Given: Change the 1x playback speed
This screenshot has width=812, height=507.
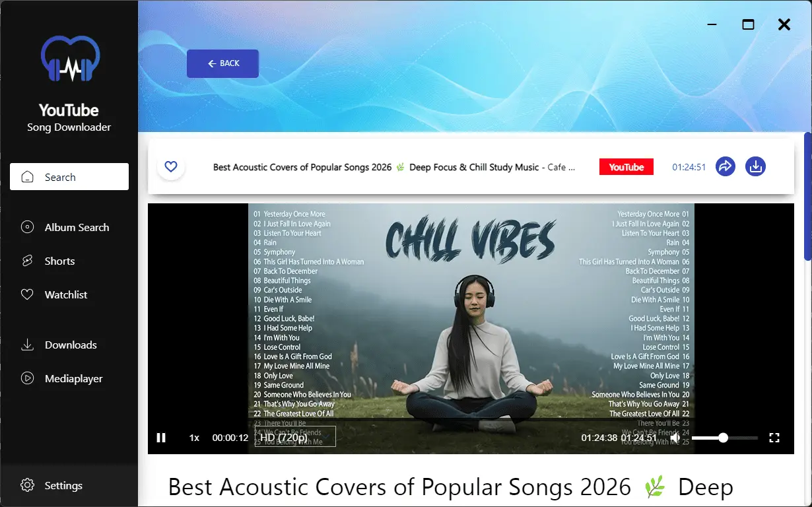Looking at the screenshot, I should coord(194,438).
